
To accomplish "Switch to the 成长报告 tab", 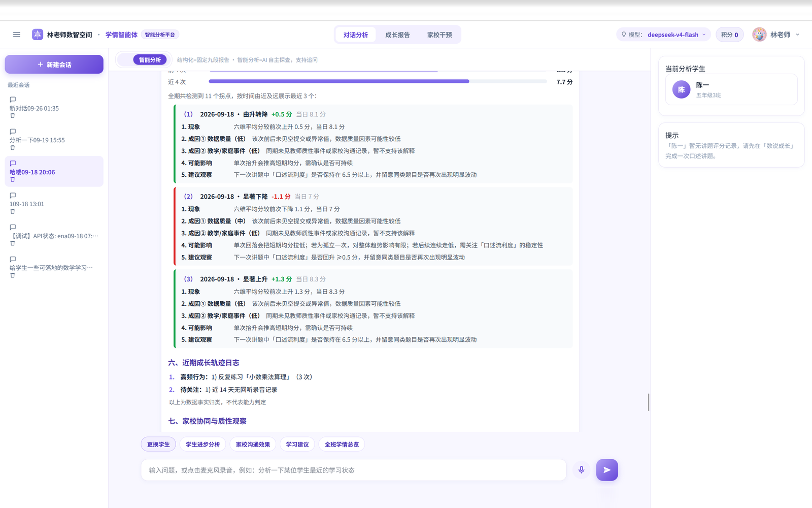I will tap(397, 35).
